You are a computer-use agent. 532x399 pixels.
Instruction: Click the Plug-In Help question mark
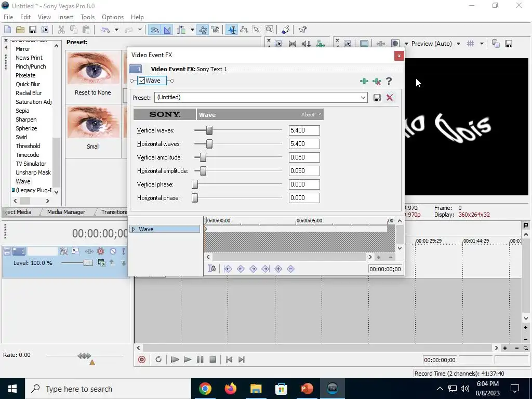(389, 81)
